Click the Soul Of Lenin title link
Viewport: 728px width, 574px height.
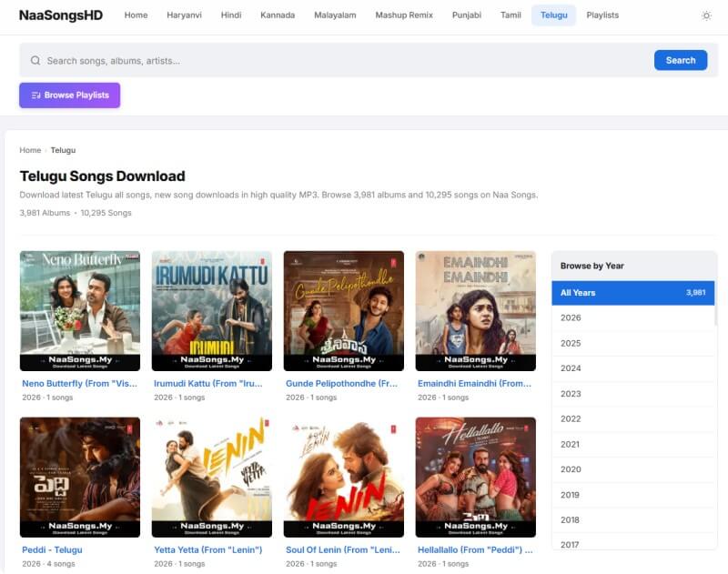click(343, 549)
